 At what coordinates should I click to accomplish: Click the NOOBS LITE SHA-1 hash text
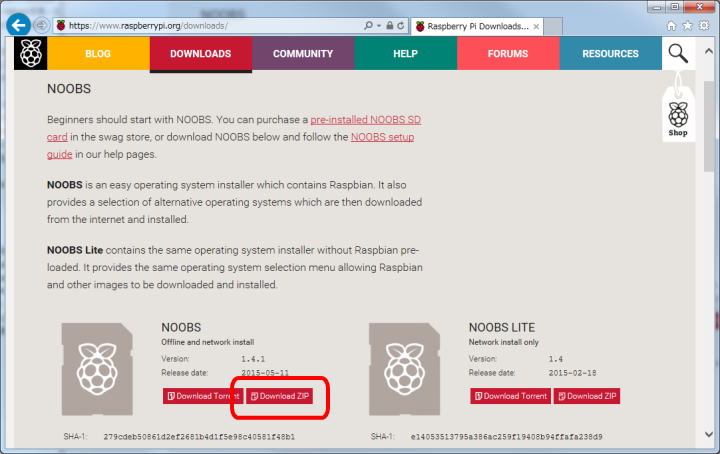pyautogui.click(x=506, y=437)
